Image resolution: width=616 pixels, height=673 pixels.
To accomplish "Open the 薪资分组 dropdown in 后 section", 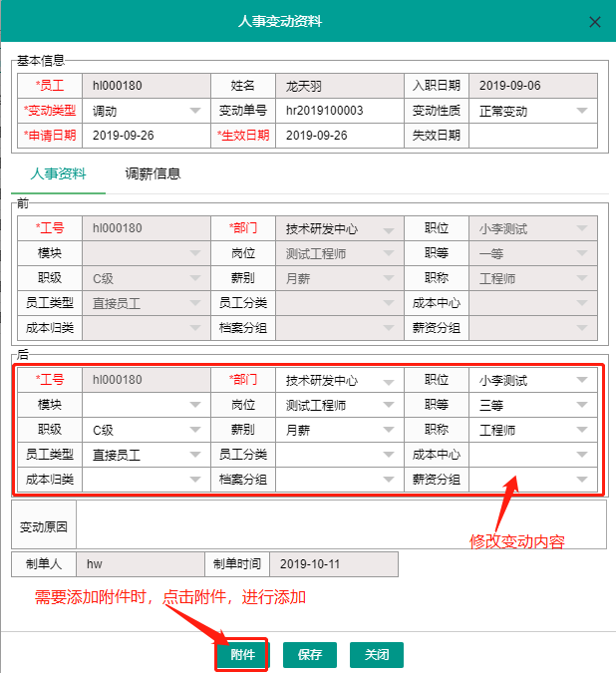I will [582, 480].
